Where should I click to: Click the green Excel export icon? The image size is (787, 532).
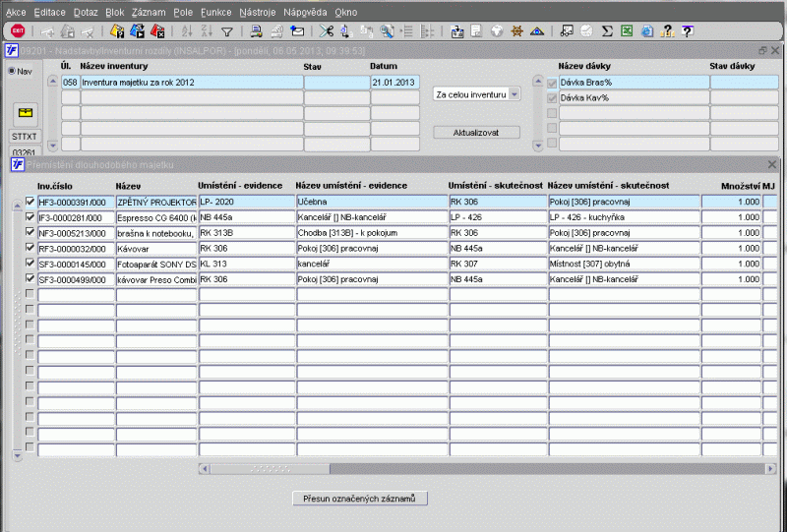pyautogui.click(x=626, y=31)
